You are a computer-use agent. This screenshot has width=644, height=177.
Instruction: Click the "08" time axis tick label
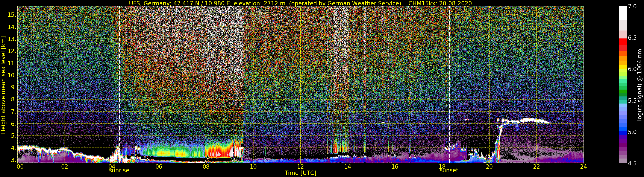tap(206, 166)
